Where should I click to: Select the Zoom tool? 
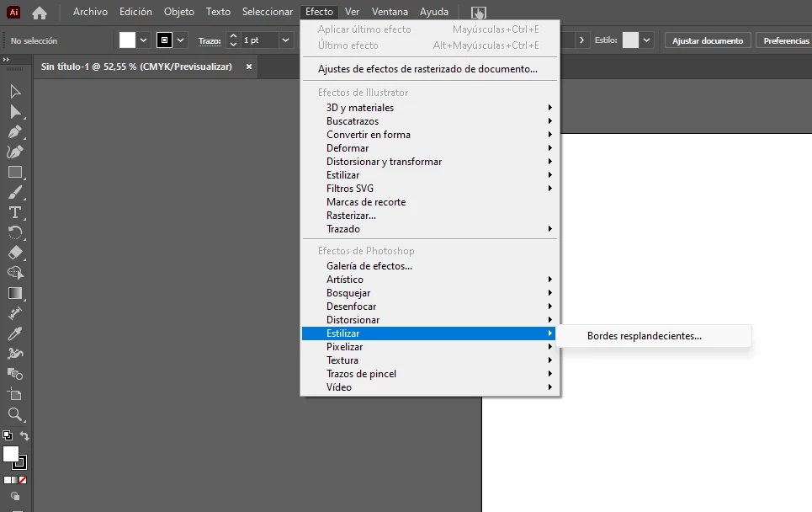tap(15, 414)
